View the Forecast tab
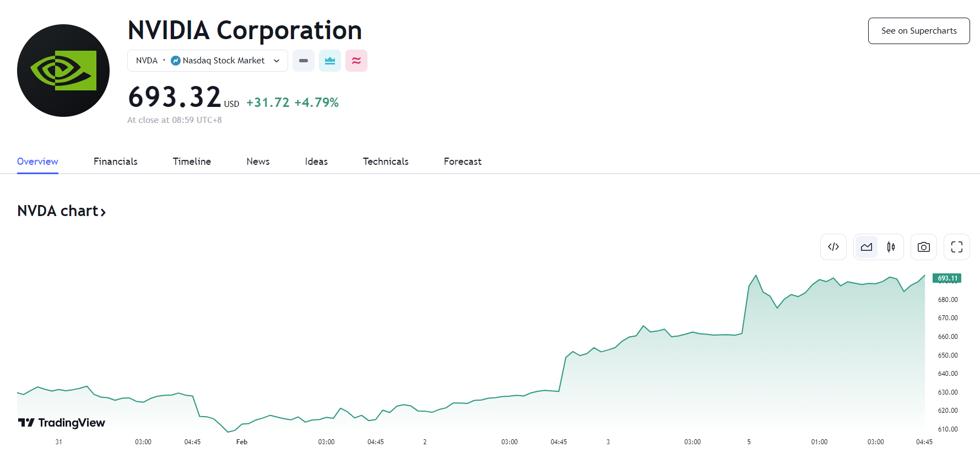 coord(462,161)
